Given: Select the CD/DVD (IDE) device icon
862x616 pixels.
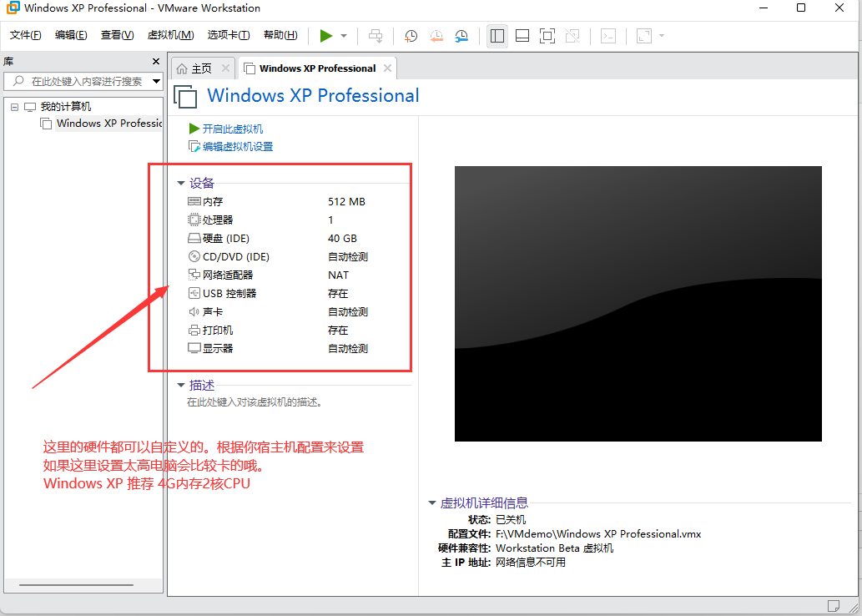Looking at the screenshot, I should 194,256.
